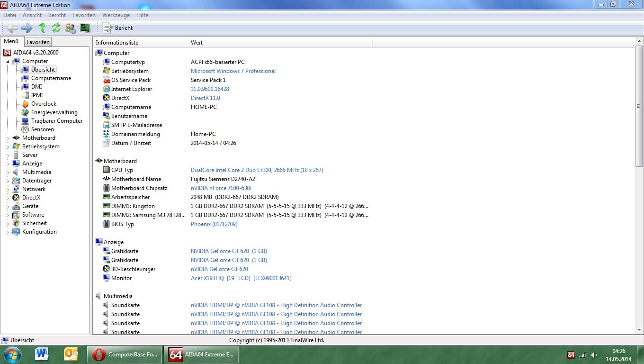Image resolution: width=644 pixels, height=364 pixels.
Task: Click the IPMI tree icon
Action: 25,95
